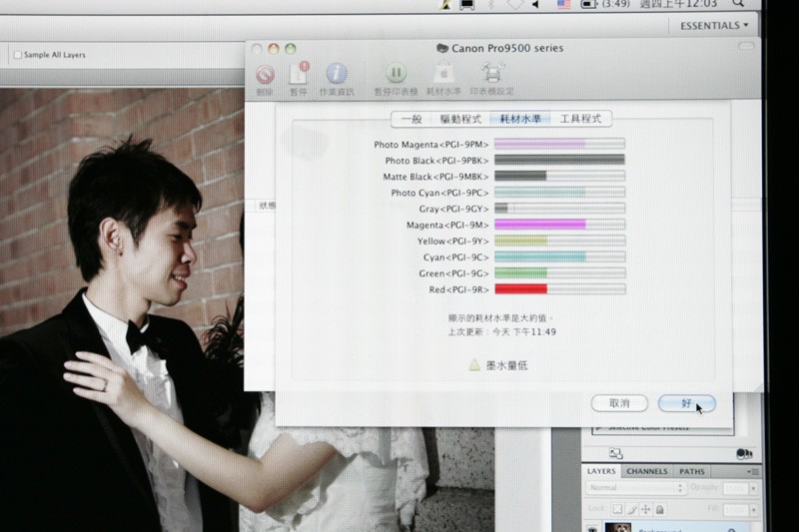
Task: Click the 好 OK button
Action: tap(687, 403)
